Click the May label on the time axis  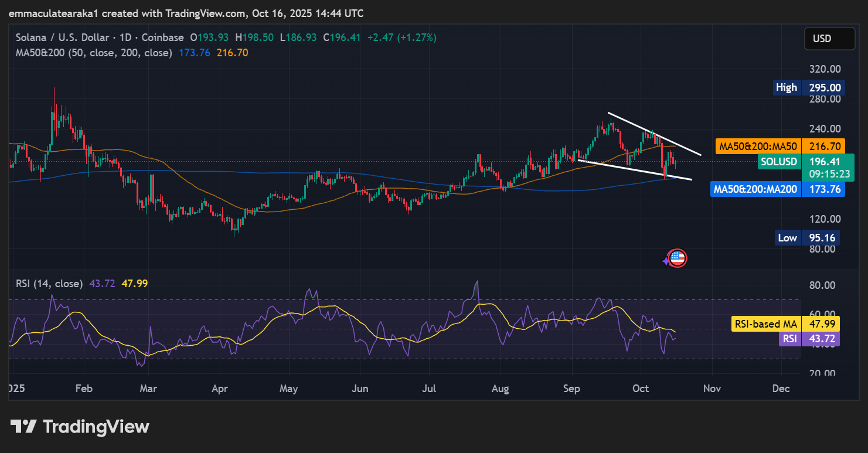click(x=289, y=389)
